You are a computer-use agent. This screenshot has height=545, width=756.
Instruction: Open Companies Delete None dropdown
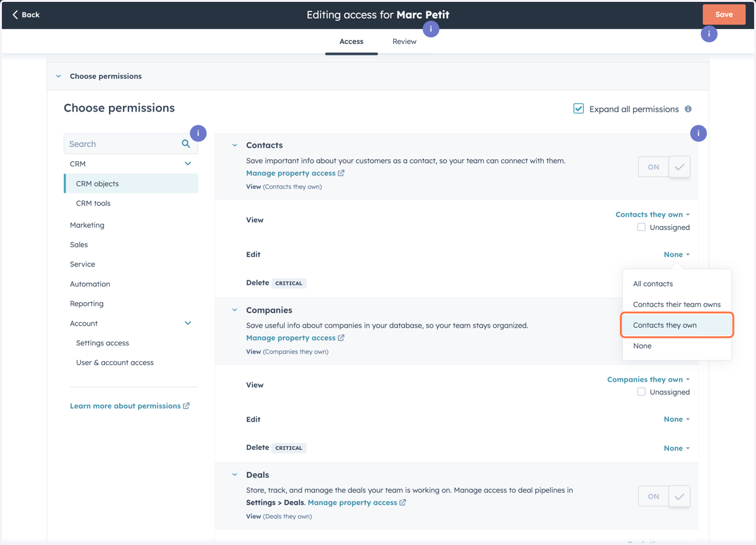677,448
